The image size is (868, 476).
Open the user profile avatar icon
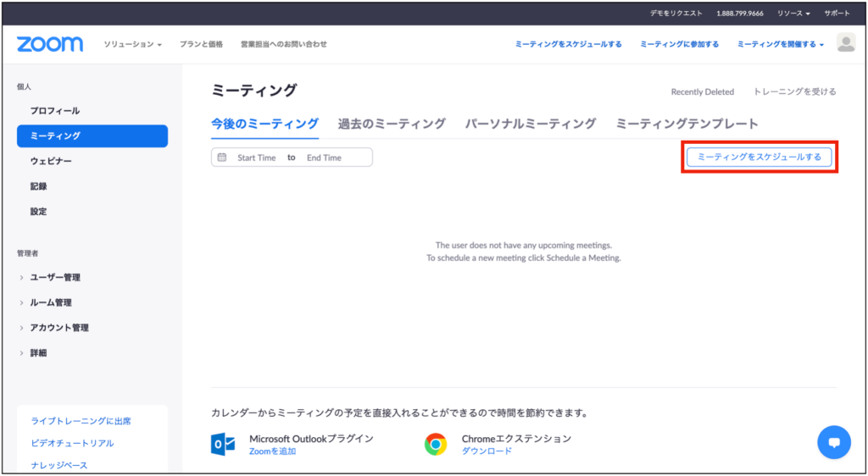tap(845, 43)
